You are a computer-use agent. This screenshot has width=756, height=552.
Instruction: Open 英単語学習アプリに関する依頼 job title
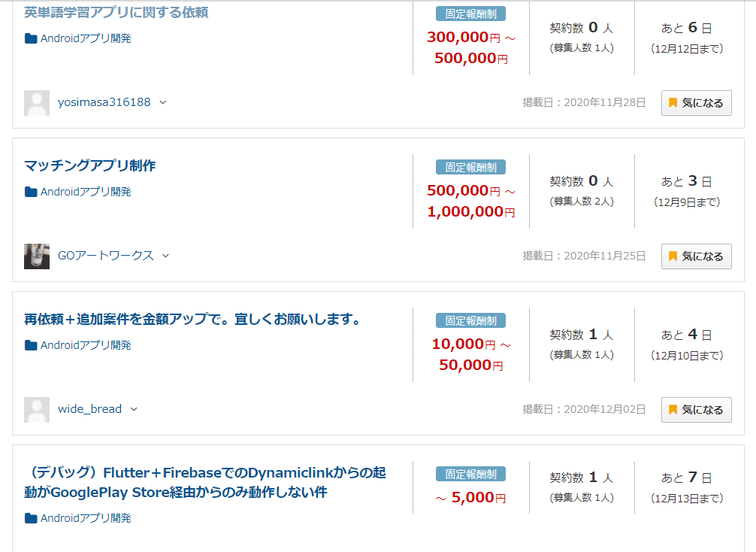click(x=116, y=12)
